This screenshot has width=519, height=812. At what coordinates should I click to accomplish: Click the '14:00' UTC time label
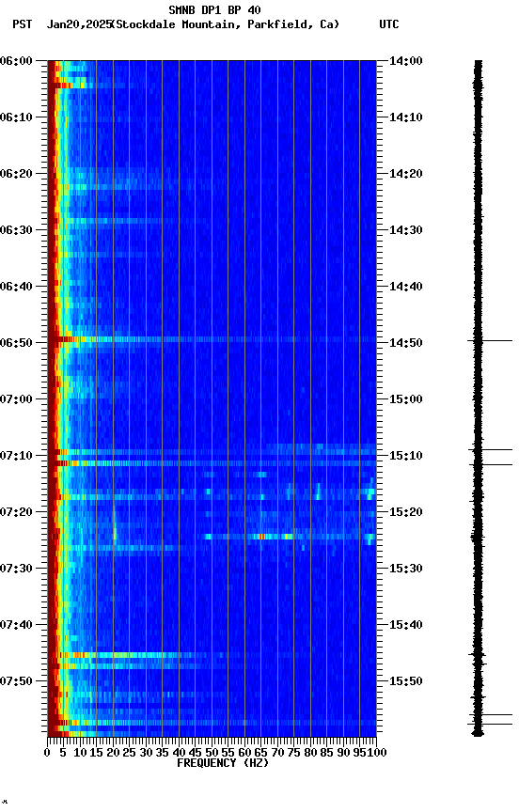click(406, 61)
